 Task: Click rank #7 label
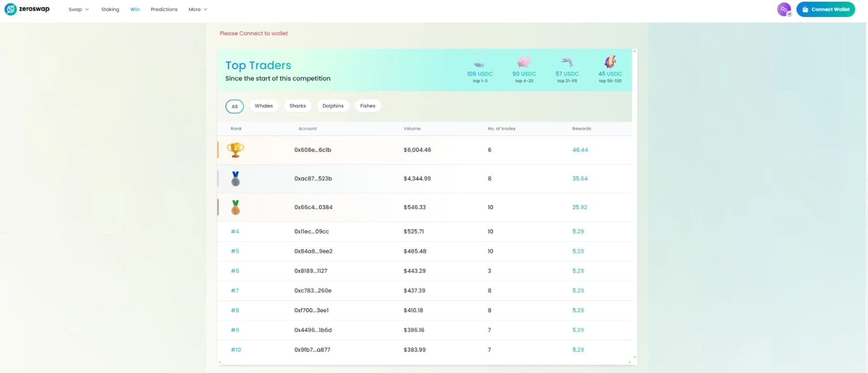point(235,291)
